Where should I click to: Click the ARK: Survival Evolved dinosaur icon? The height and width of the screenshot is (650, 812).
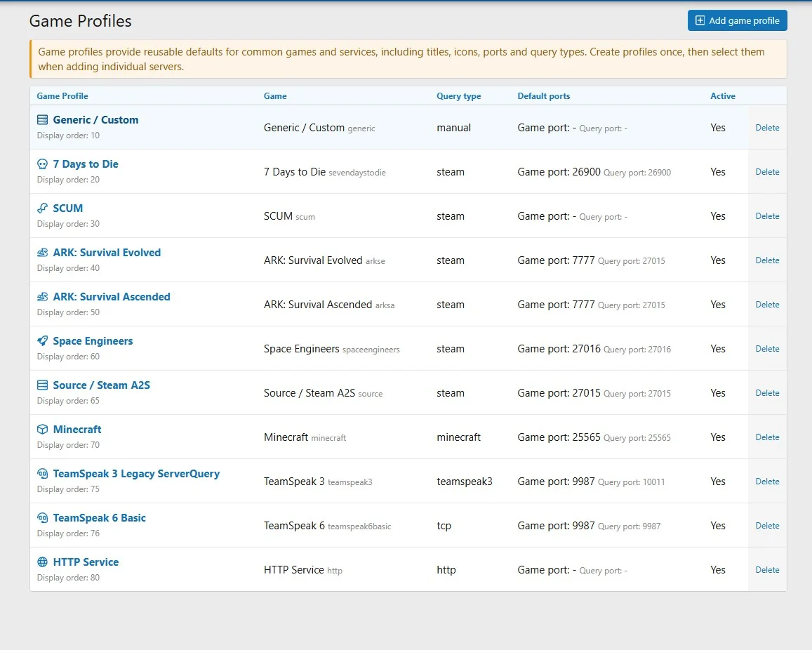point(43,253)
